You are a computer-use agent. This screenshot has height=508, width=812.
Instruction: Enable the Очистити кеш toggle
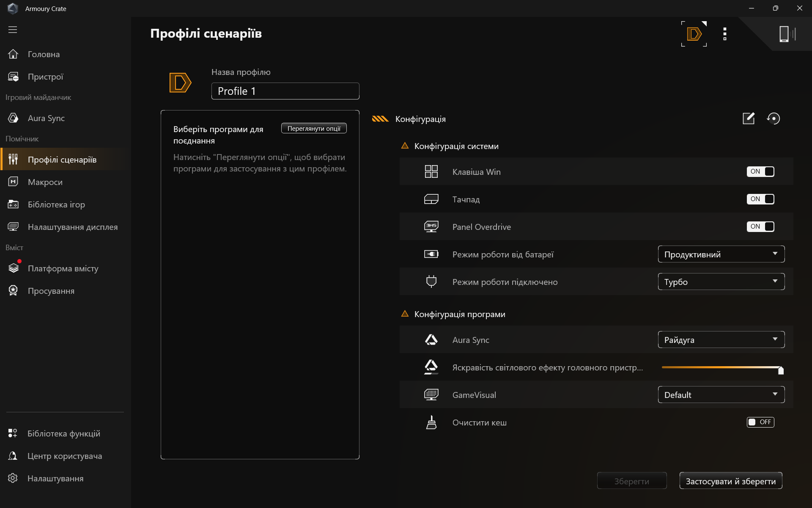tap(760, 422)
